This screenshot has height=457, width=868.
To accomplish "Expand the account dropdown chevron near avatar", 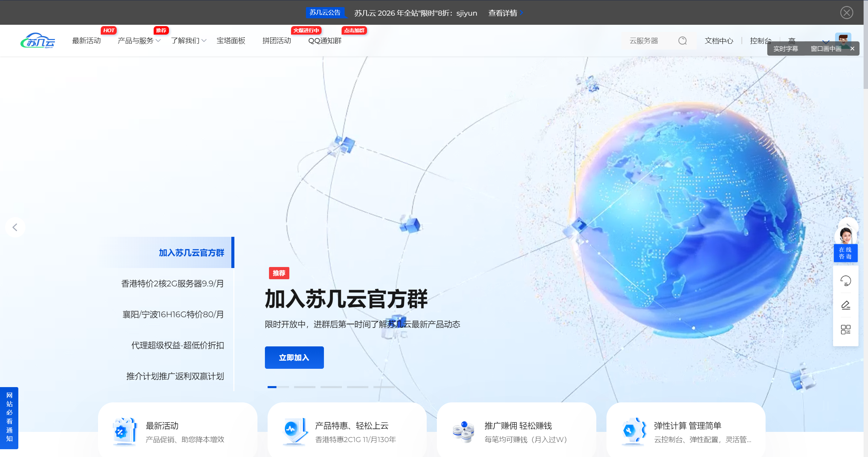I will click(x=826, y=41).
